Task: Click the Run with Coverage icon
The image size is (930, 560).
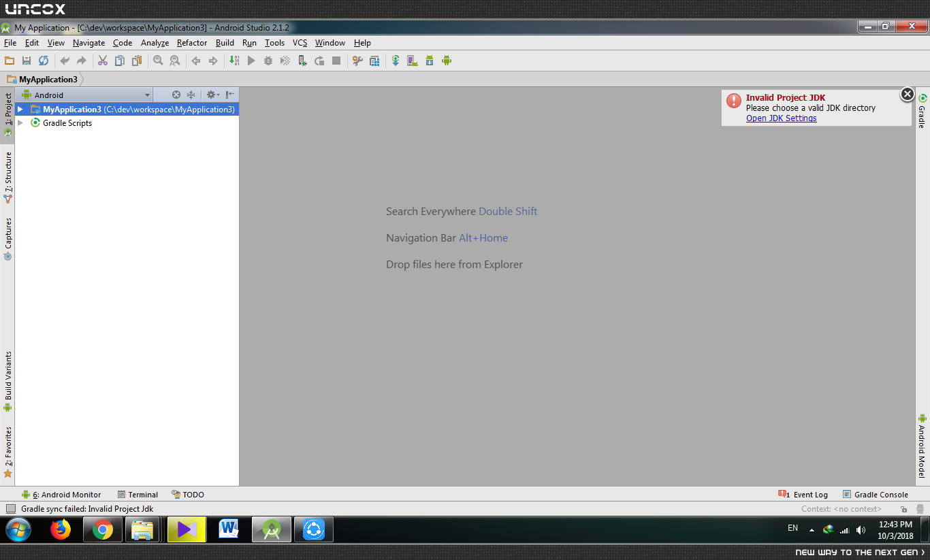Action: 285,61
